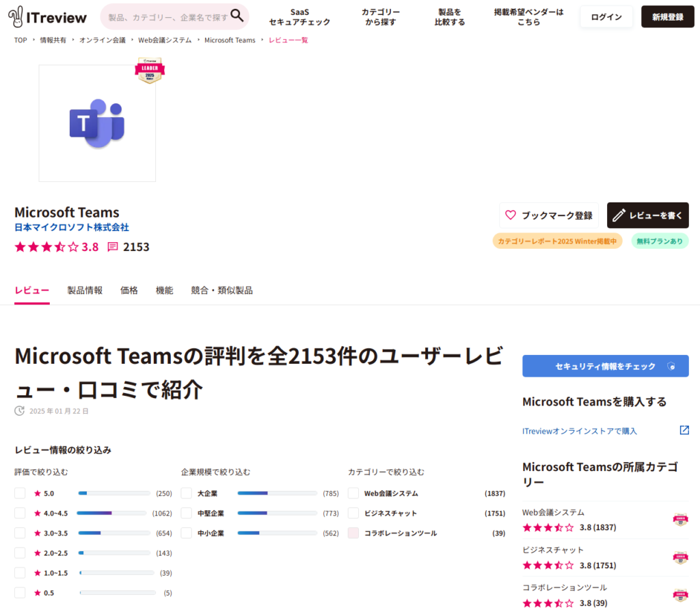Click the Leader badge next to ビジネスチャット

tap(680, 557)
